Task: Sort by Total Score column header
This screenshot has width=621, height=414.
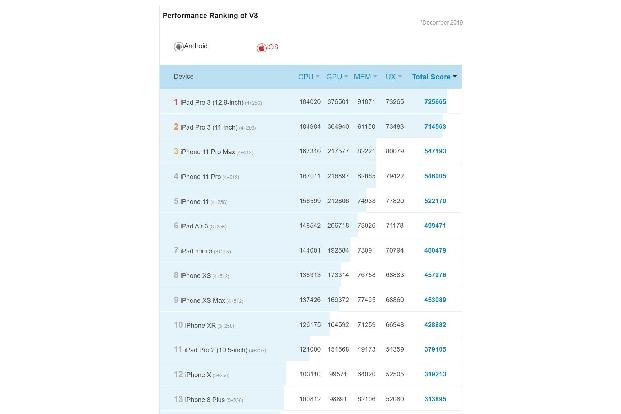Action: tap(434, 76)
